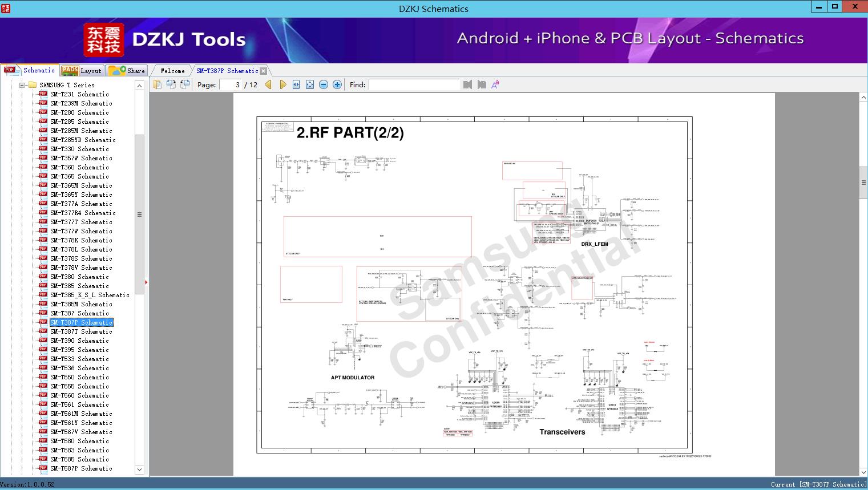Viewport: 868px width, 490px height.
Task: Zoom in with the plus icon
Action: tap(337, 84)
